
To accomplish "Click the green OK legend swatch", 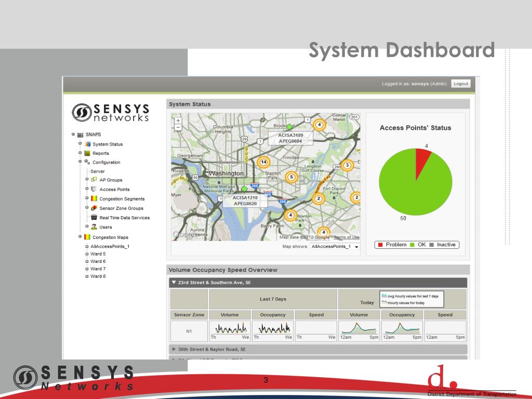I will (412, 245).
